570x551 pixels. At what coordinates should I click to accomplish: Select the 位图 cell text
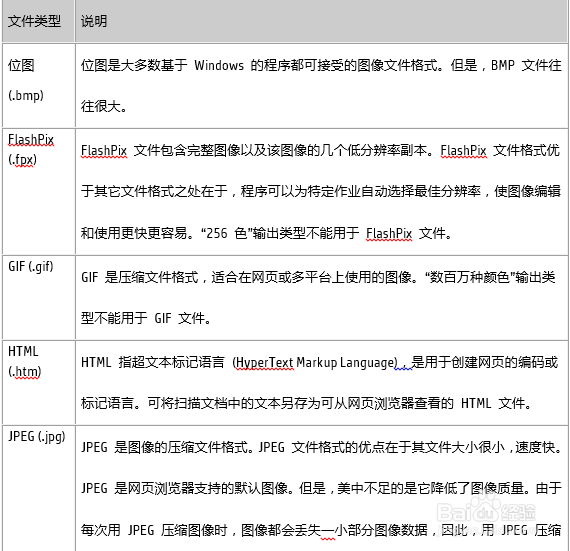[21, 65]
